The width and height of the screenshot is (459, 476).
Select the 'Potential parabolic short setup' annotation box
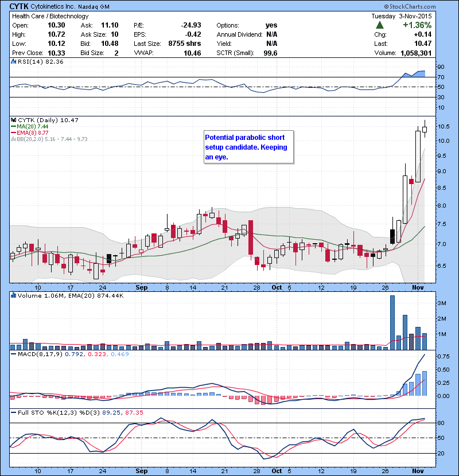pyautogui.click(x=249, y=147)
